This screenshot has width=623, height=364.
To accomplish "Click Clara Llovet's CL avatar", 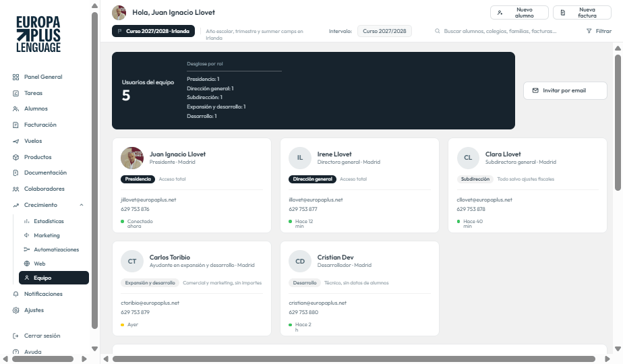I will (x=468, y=158).
